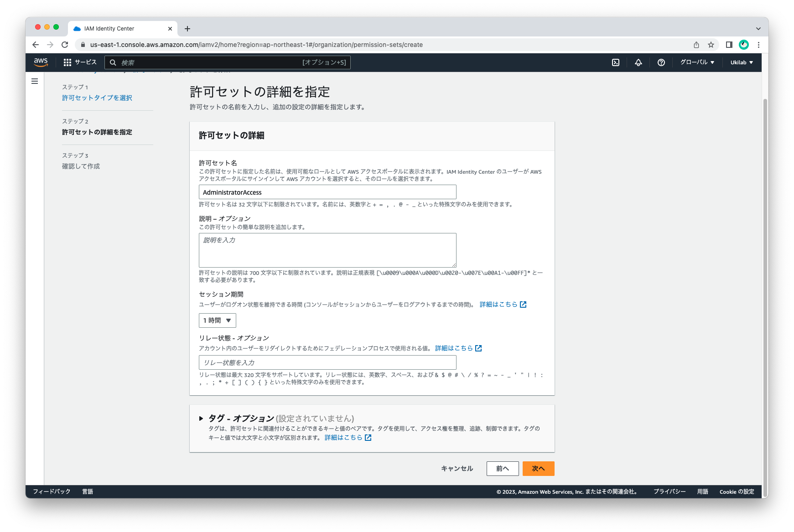Click 詳細はこちら link for session duration
Image resolution: width=794 pixels, height=532 pixels.
pos(503,305)
